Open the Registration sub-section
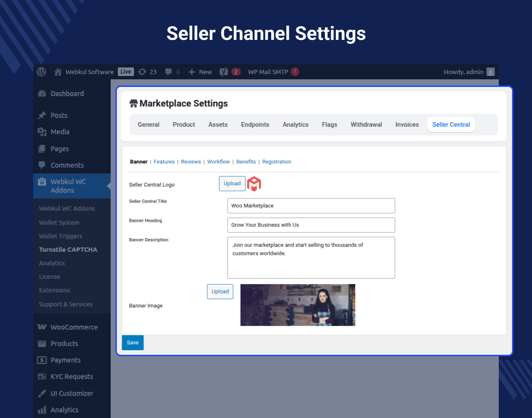532x418 pixels. (276, 162)
